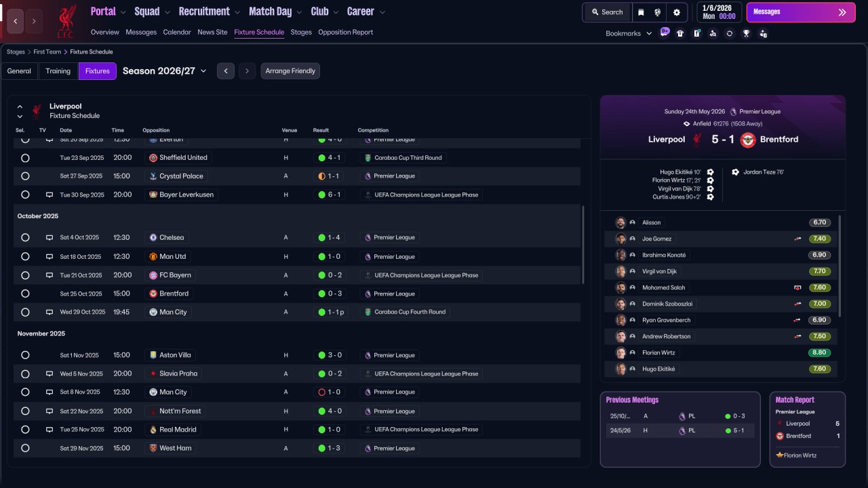Screen dimensions: 868x488
Task: Switch to the News Site tab
Action: coord(212,33)
